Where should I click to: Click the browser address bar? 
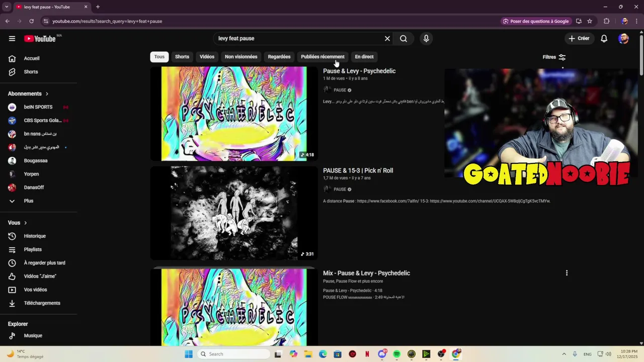pyautogui.click(x=272, y=21)
